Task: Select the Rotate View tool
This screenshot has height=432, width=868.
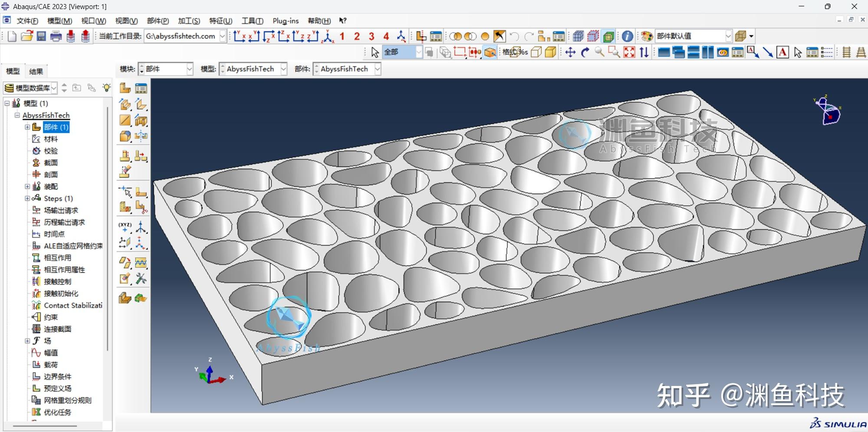Action: [585, 53]
